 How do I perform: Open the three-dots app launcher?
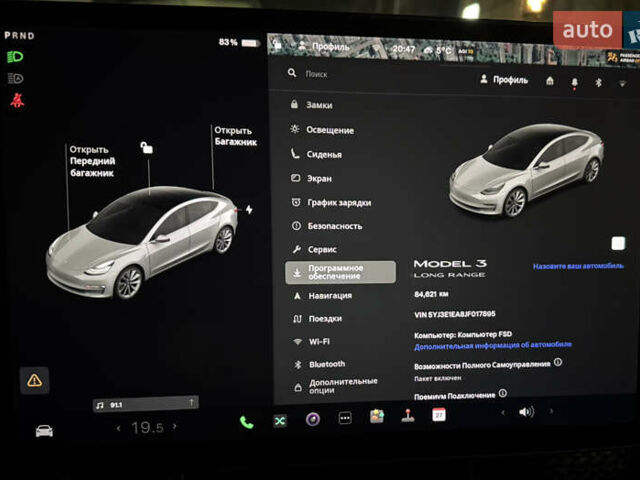point(345,418)
